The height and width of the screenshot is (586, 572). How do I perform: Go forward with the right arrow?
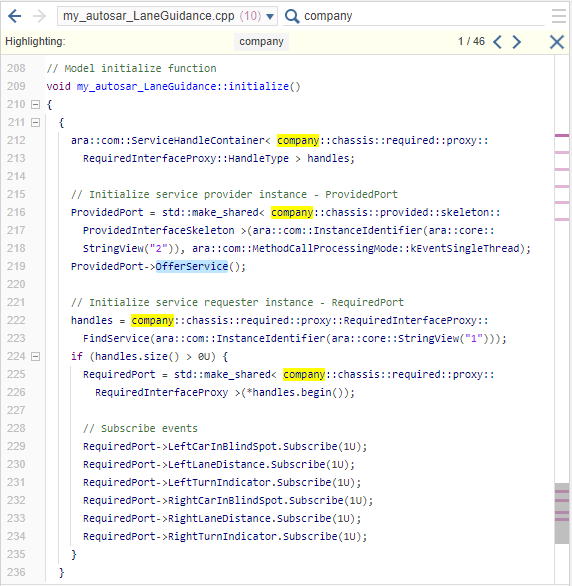pos(39,16)
